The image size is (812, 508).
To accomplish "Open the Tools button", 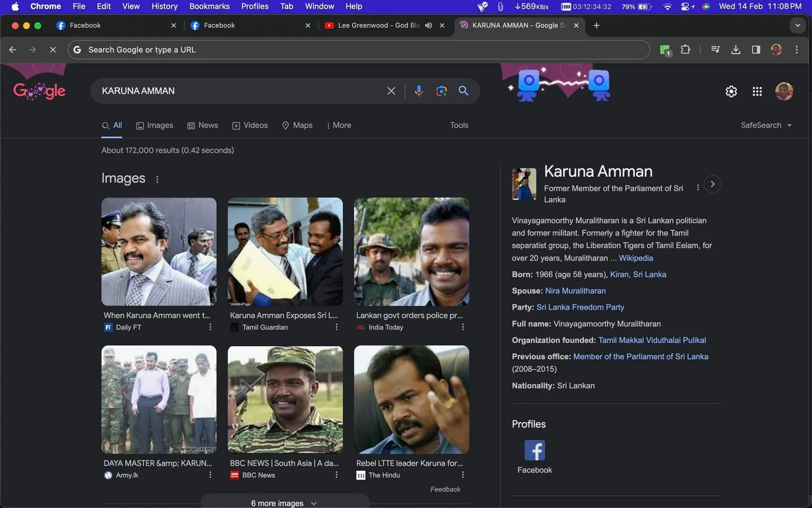I will 459,125.
